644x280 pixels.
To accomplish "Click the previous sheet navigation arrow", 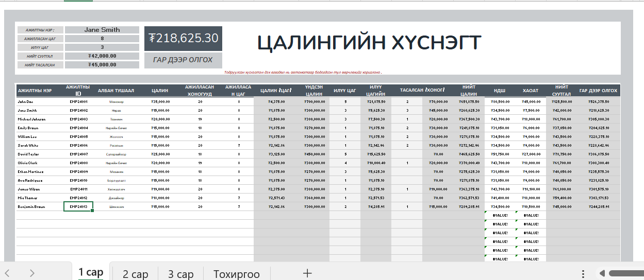I will (7, 273).
